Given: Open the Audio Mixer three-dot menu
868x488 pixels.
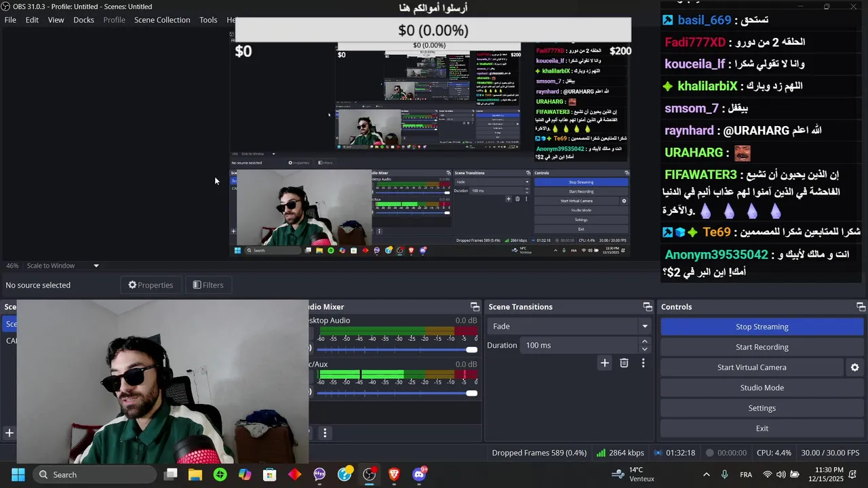Looking at the screenshot, I should pos(325,433).
